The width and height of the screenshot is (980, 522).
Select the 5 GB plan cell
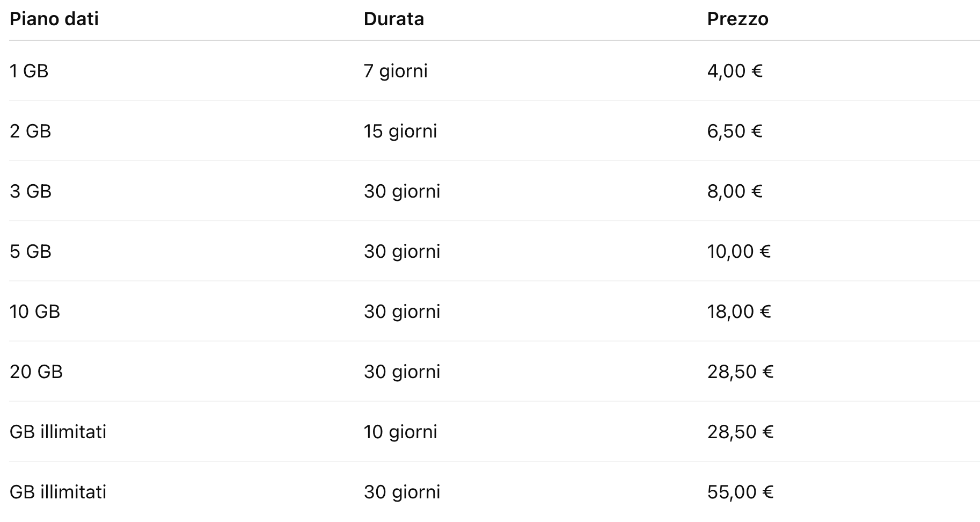(x=31, y=251)
